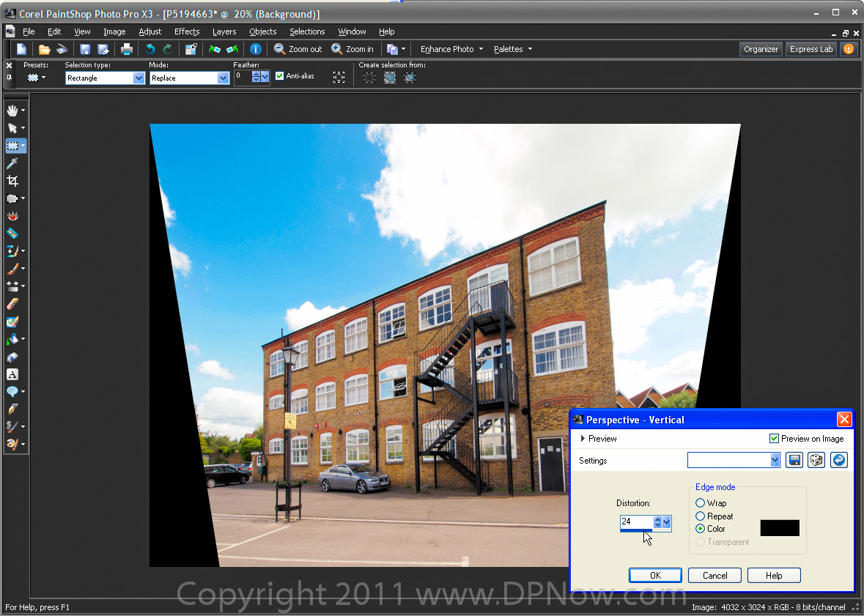Open the Settings presets dropdown
Image resolution: width=864 pixels, height=616 pixels.
pos(775,460)
